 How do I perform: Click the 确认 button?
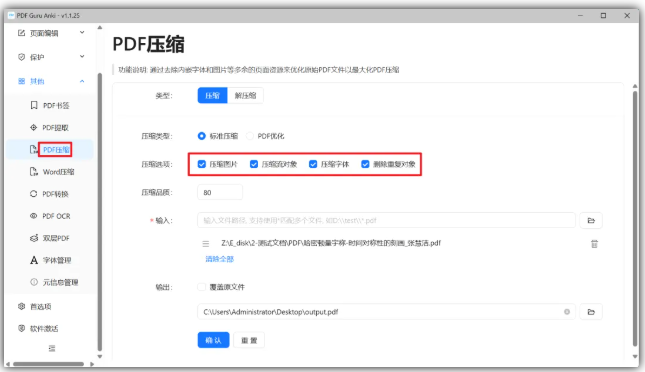point(213,340)
